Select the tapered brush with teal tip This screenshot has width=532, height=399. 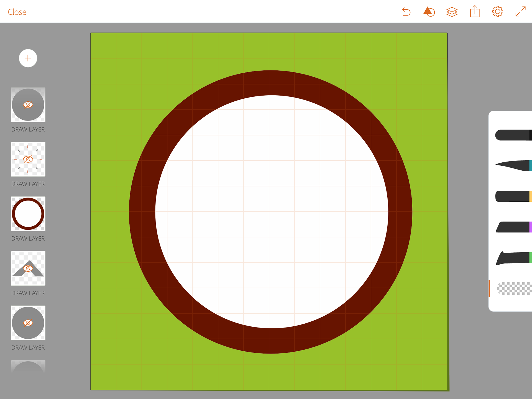513,166
